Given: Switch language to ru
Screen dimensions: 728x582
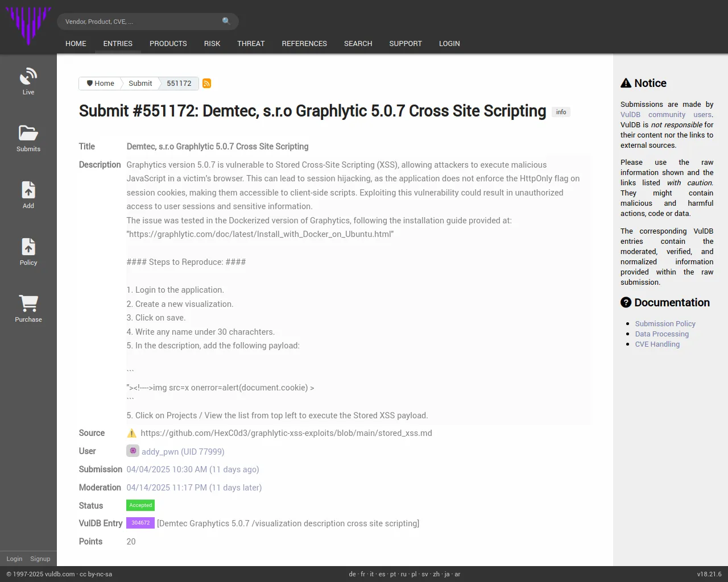Looking at the screenshot, I should (404, 574).
